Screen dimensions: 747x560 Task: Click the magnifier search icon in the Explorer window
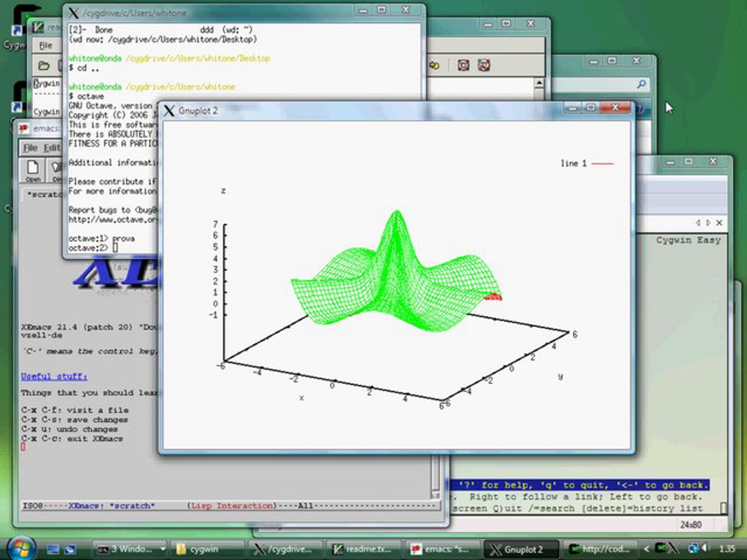[641, 84]
